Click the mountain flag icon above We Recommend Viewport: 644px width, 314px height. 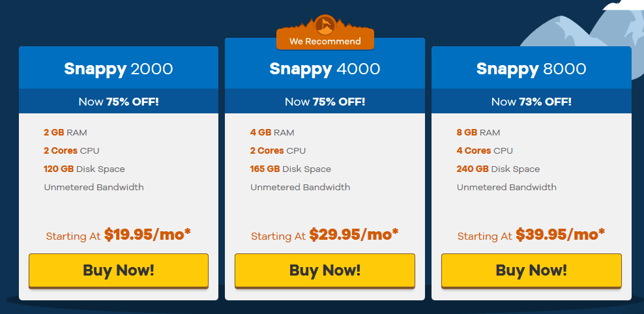tap(325, 25)
